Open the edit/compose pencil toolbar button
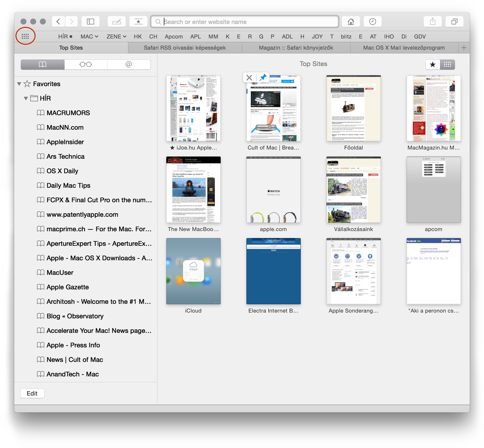The height and width of the screenshot is (448, 484). [x=117, y=22]
